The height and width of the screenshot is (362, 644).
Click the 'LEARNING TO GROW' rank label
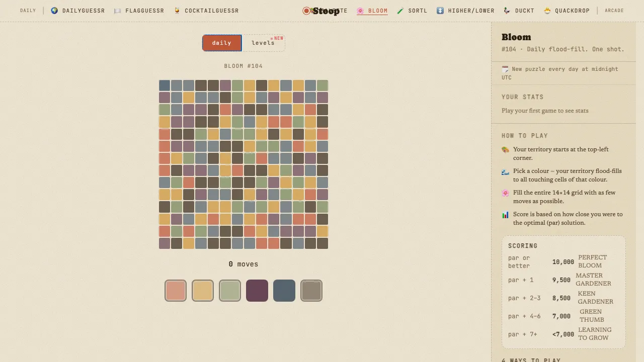(595, 334)
